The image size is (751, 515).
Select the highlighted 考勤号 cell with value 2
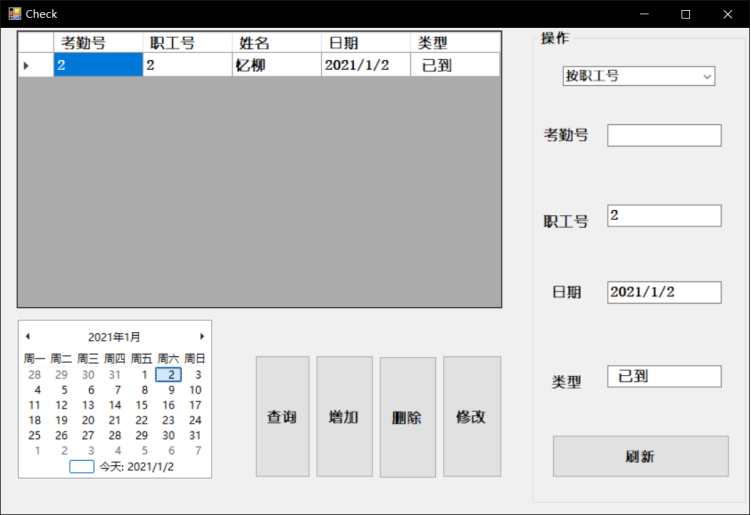[x=98, y=65]
